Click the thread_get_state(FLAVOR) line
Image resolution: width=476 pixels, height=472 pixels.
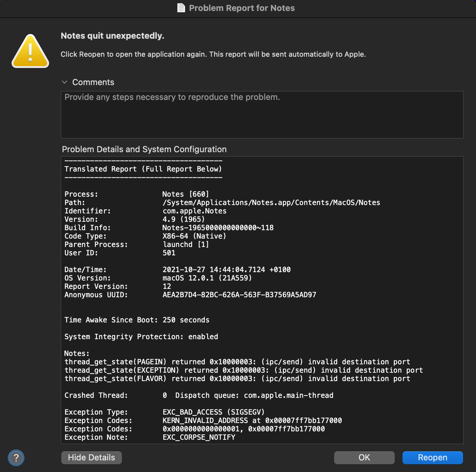tap(237, 379)
